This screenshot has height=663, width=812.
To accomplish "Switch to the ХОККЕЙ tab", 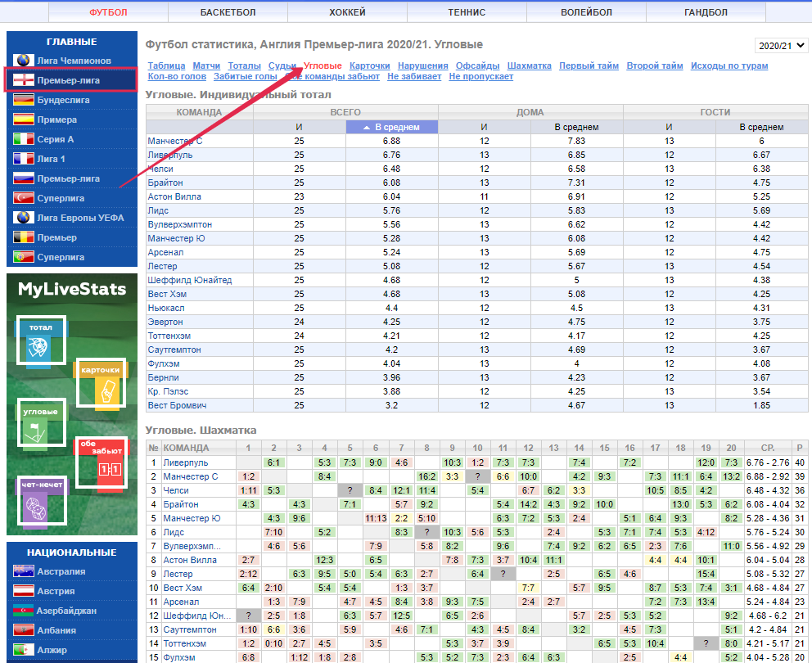I will [x=347, y=12].
